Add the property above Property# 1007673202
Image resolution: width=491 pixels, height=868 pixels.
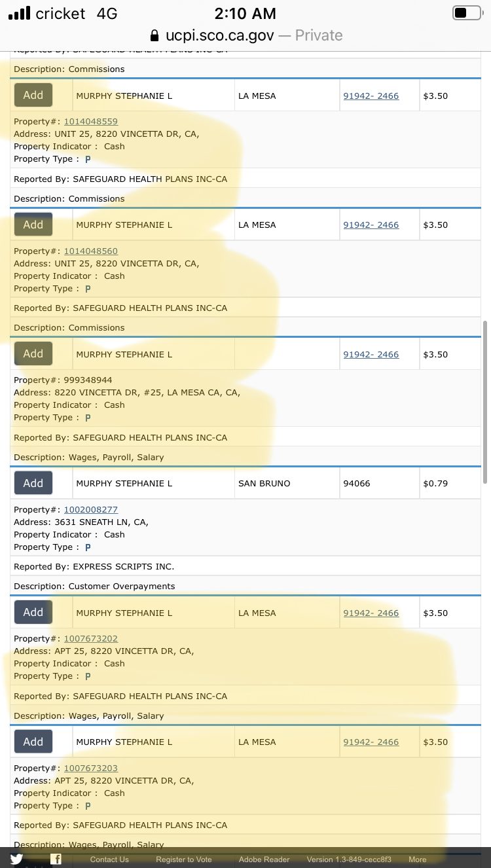33,612
